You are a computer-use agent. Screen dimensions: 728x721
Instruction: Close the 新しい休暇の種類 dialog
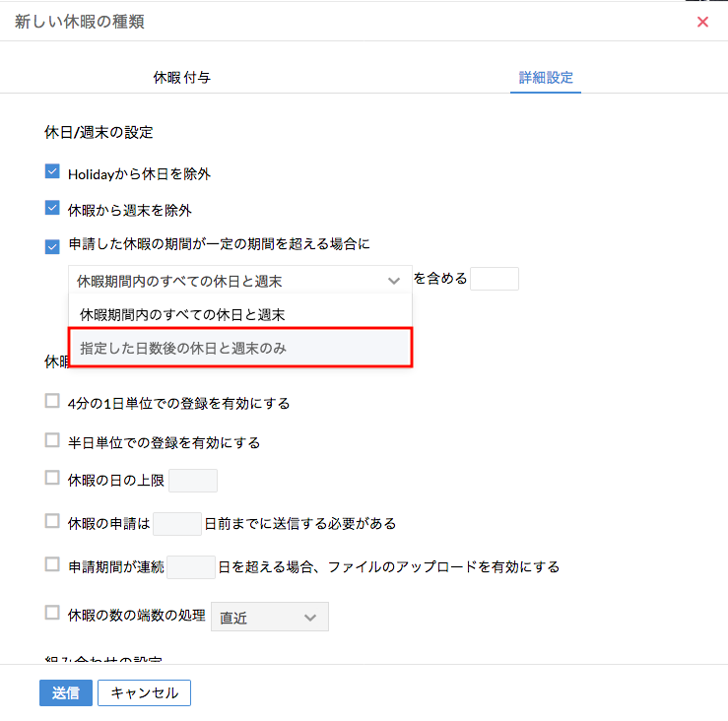(x=702, y=22)
